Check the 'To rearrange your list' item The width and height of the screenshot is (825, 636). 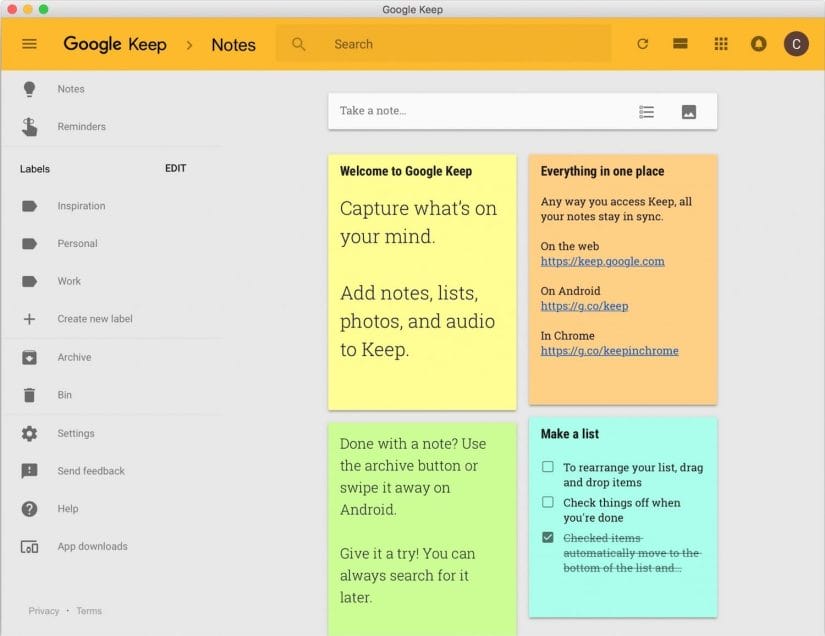(547, 467)
